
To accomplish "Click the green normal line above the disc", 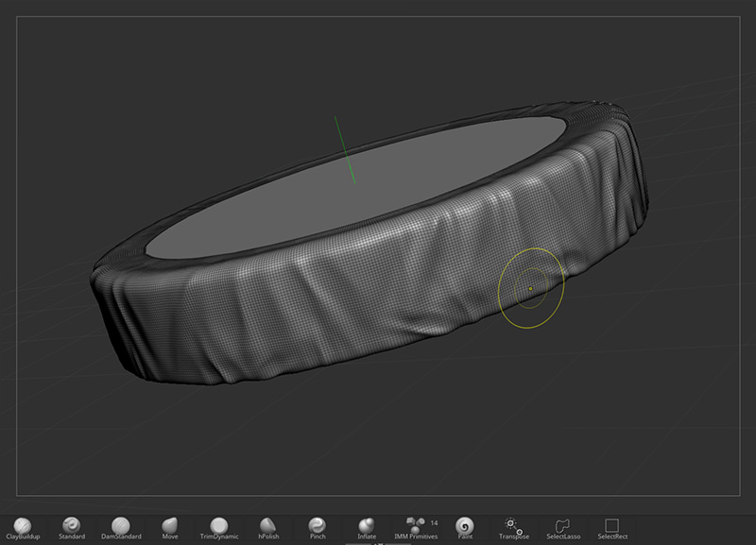I will [x=344, y=149].
